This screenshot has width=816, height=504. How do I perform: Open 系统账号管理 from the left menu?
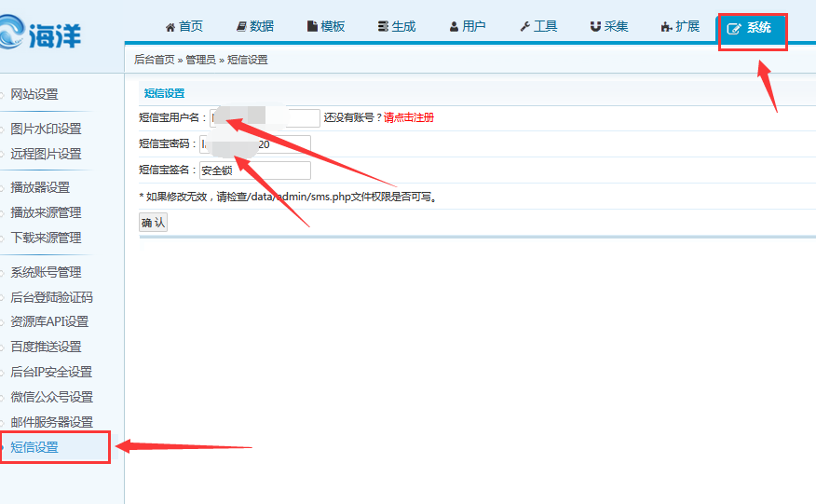coord(46,272)
